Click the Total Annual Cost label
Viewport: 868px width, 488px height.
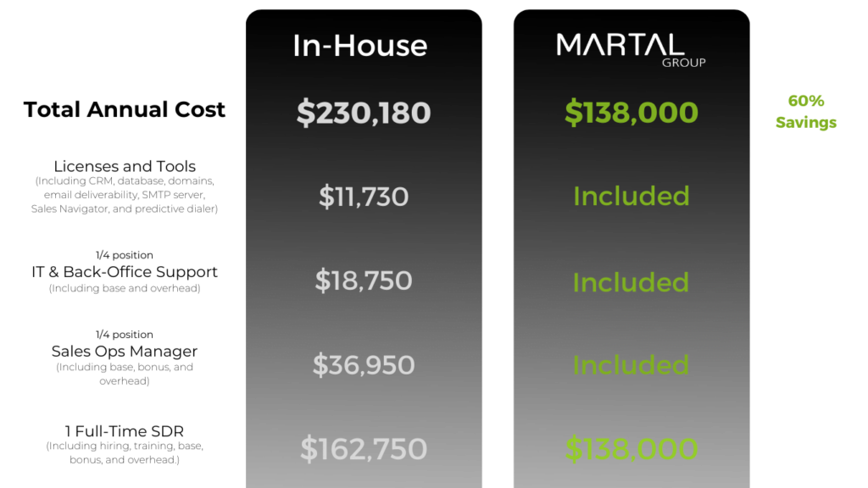point(125,109)
